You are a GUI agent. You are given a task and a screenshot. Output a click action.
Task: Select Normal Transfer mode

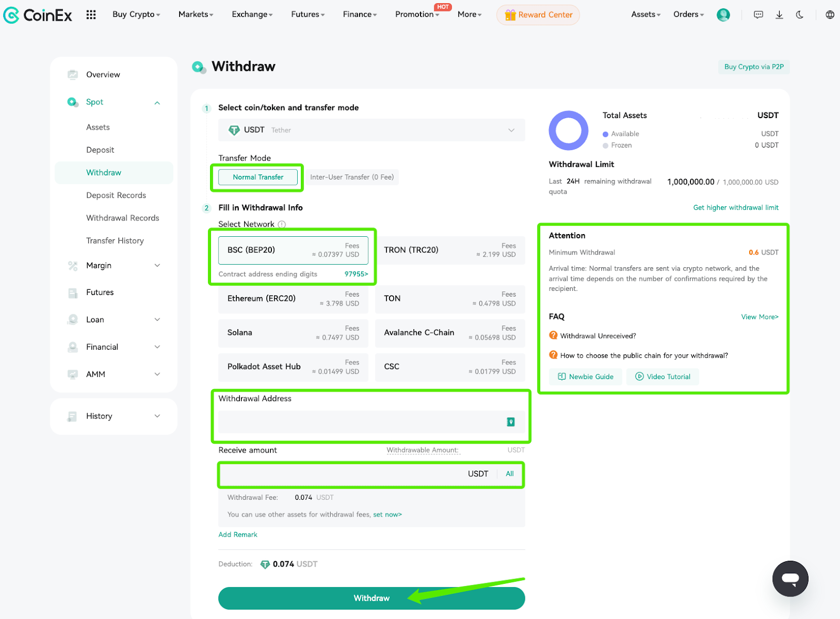(258, 177)
